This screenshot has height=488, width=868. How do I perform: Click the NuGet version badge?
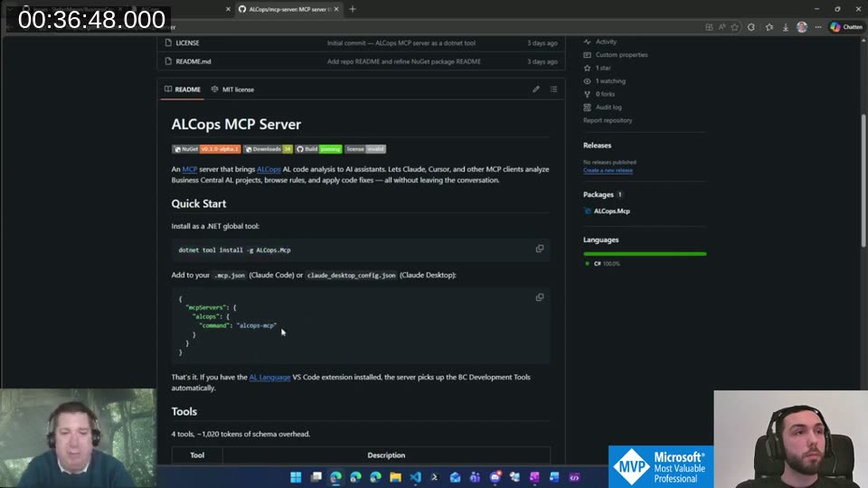206,149
